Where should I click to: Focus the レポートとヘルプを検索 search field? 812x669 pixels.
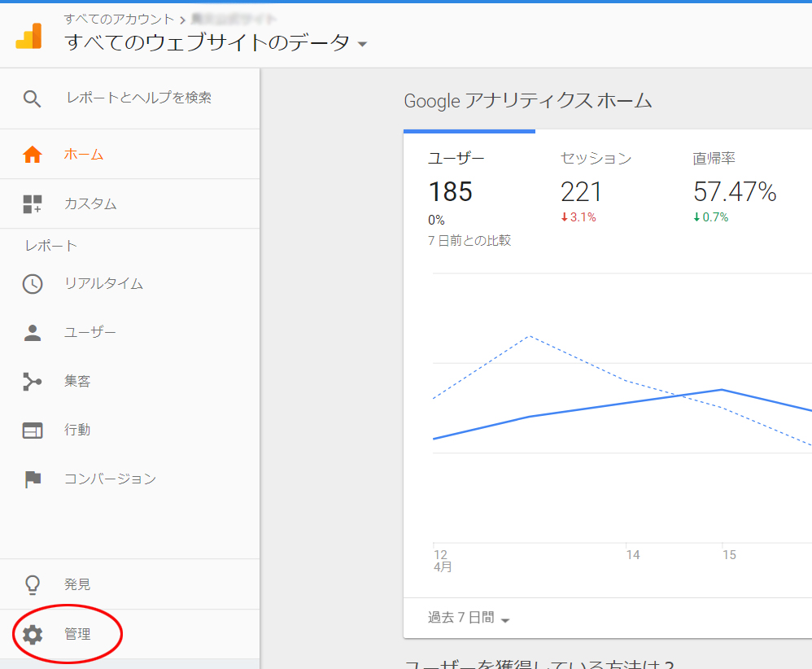click(x=139, y=98)
